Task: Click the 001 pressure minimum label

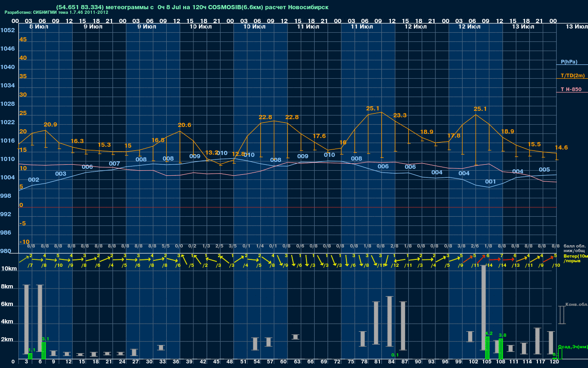Action: pos(491,182)
